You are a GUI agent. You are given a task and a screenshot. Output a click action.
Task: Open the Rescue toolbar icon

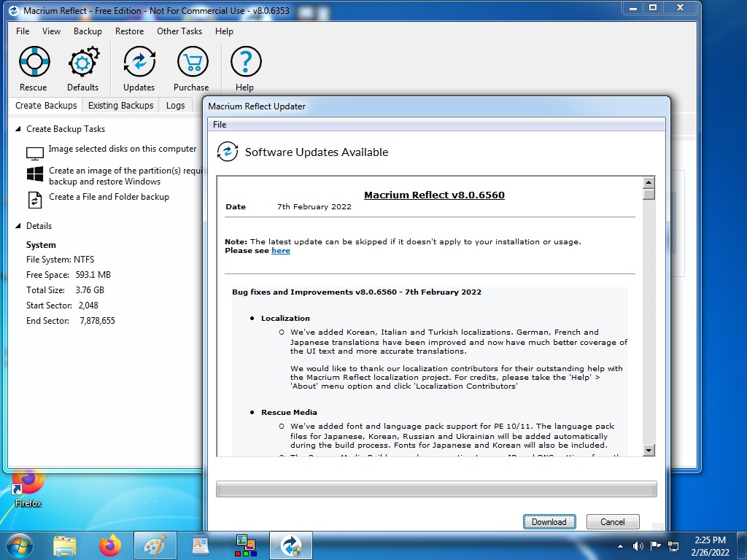(34, 61)
